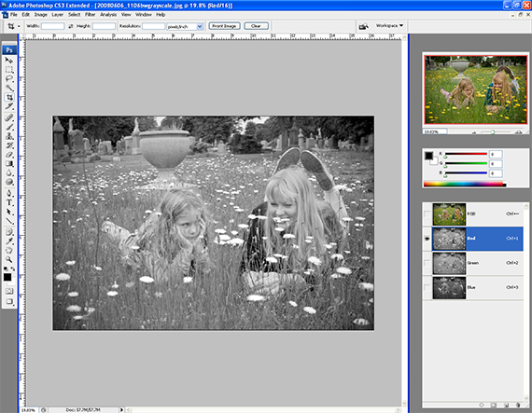Viewport: 532px width, 413px height.
Task: Open the Select menu
Action: [74, 15]
